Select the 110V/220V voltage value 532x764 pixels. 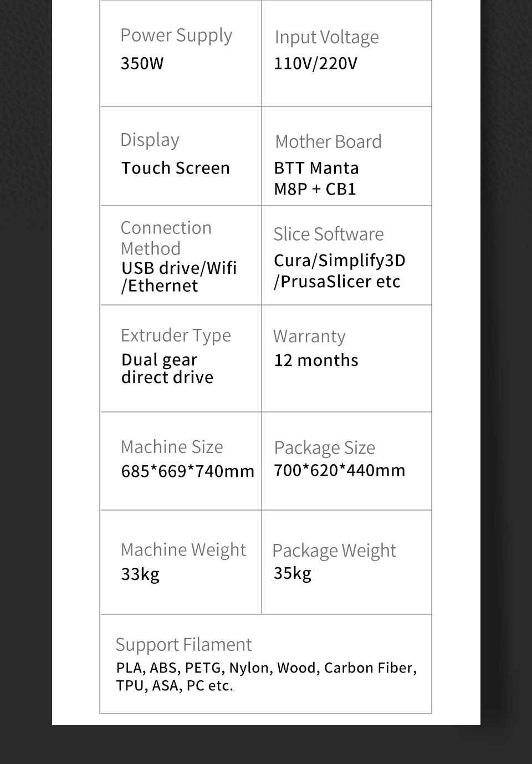tap(315, 63)
